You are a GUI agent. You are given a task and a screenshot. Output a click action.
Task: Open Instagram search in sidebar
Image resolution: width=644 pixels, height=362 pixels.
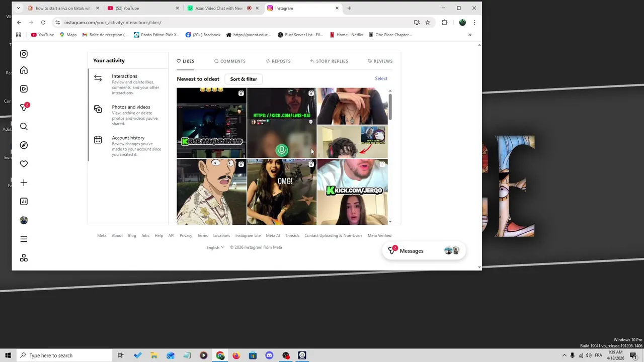click(24, 126)
